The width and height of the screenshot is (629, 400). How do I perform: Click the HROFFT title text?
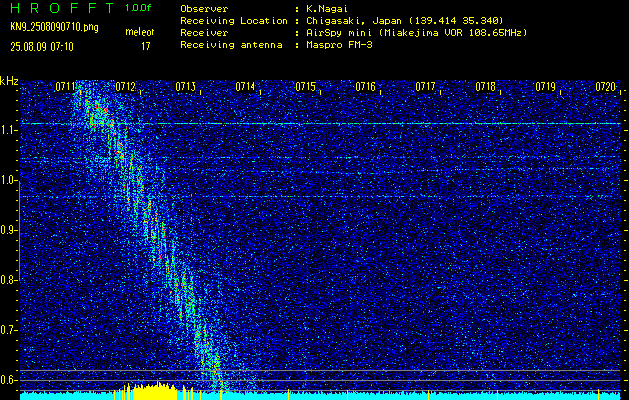[62, 8]
